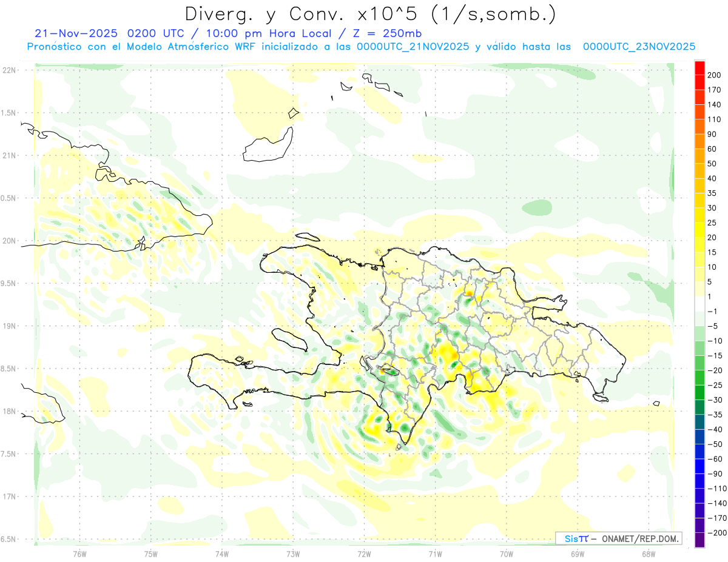Click the green colorbar swatch between -15 and -20
Viewport: 728px width, 562px height.
(x=699, y=363)
